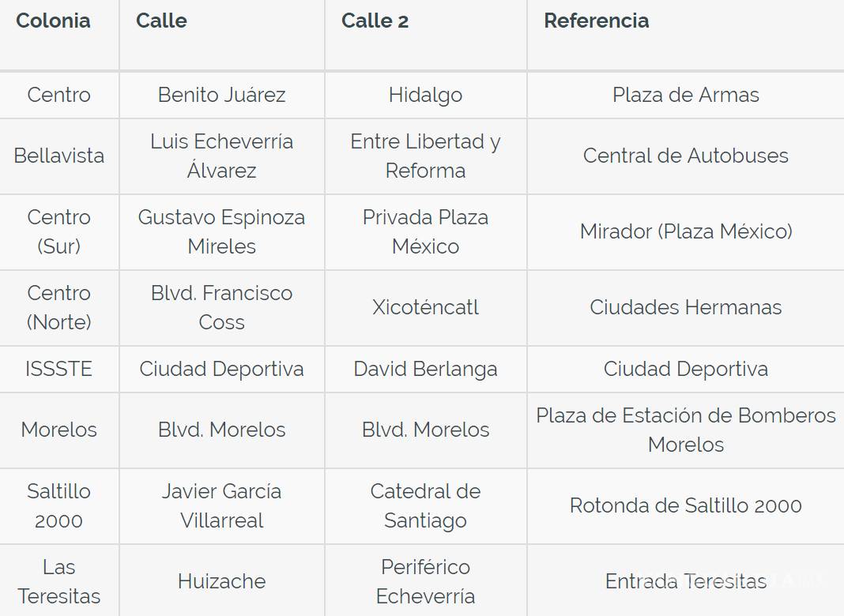The height and width of the screenshot is (616, 844).
Task: Select the Huizache street cell
Action: (x=221, y=581)
